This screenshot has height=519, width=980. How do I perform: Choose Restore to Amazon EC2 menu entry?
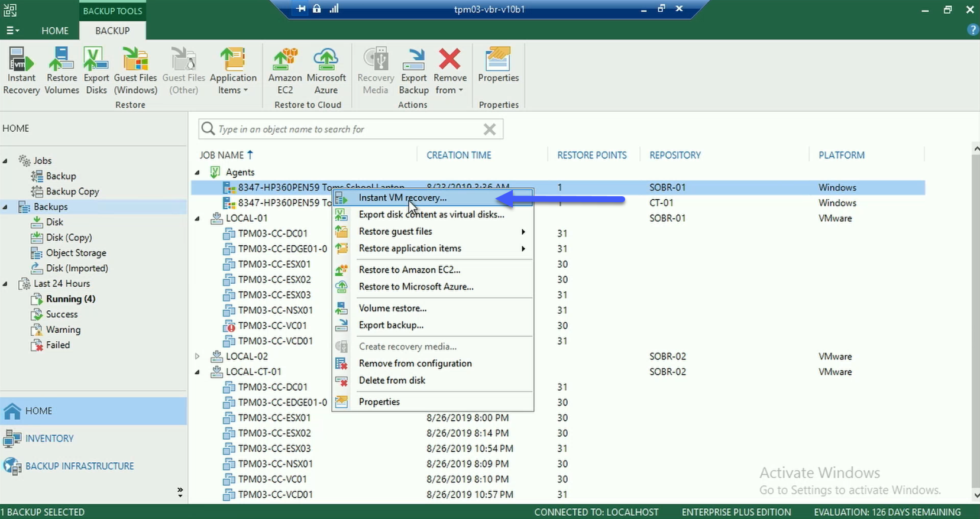[432, 270]
